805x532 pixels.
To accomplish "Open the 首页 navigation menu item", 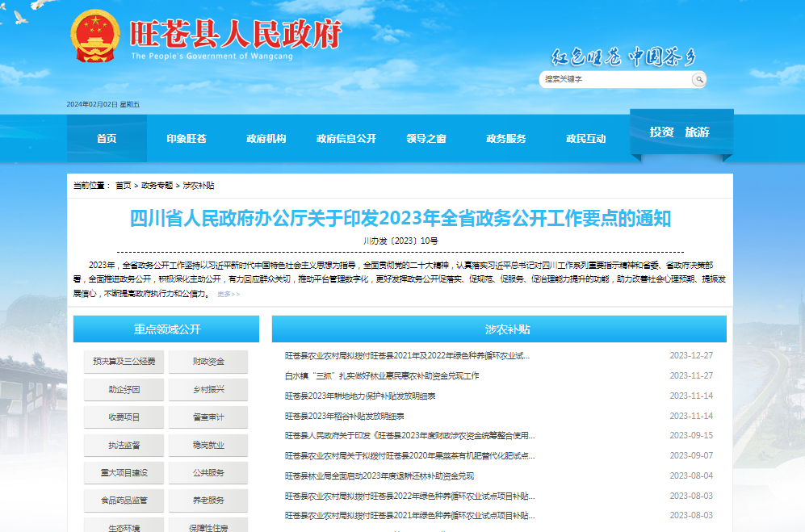I will tap(107, 139).
